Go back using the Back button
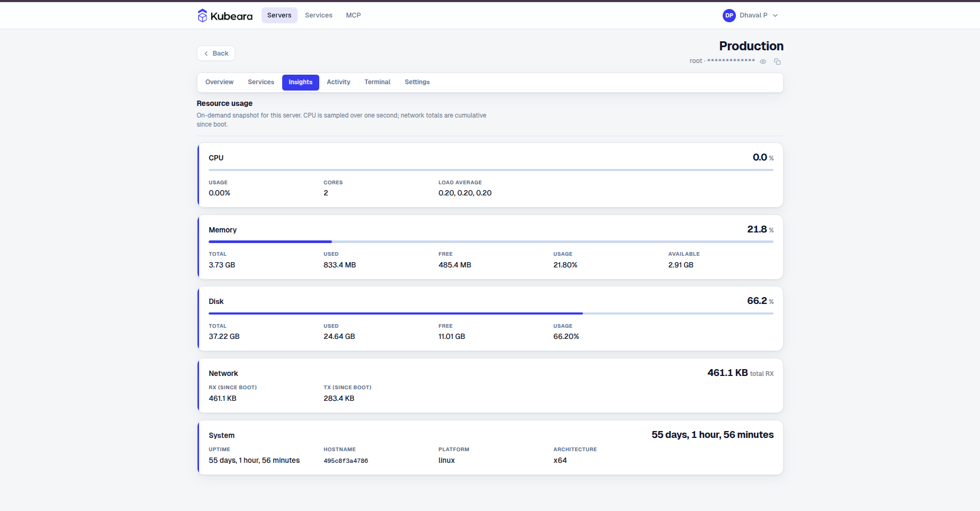The height and width of the screenshot is (511, 980). 216,53
